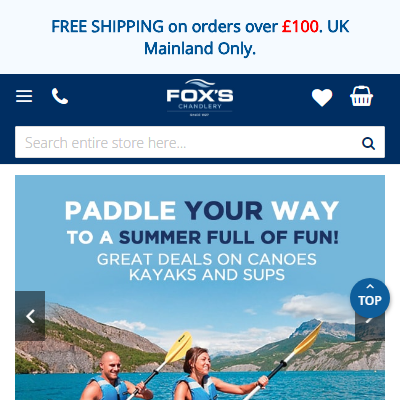
Task: Open the shopping basket icon
Action: [361, 96]
